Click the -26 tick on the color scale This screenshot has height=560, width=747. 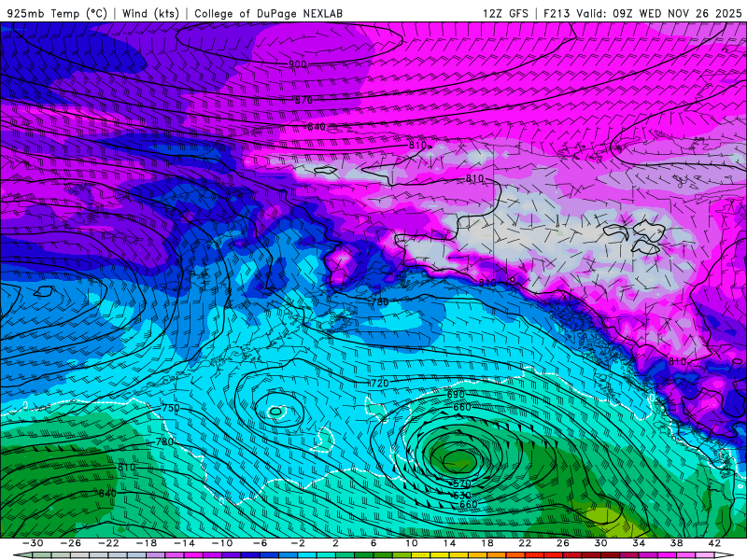coord(71,543)
